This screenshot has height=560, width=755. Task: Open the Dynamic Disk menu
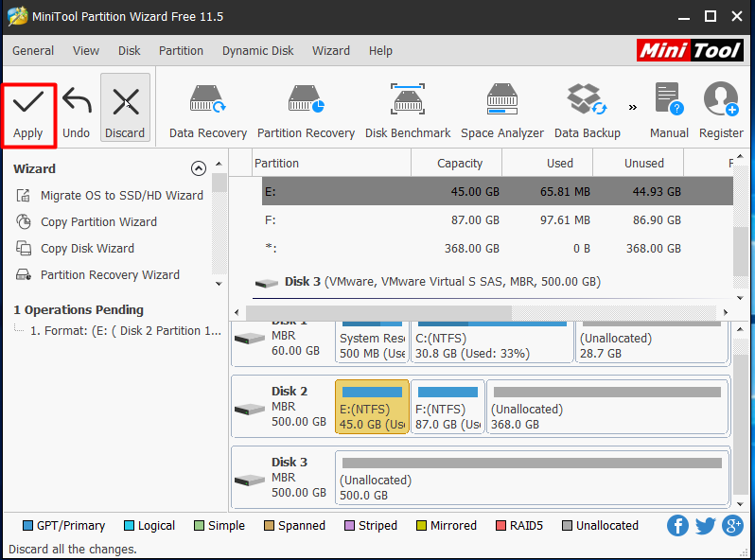coord(257,50)
